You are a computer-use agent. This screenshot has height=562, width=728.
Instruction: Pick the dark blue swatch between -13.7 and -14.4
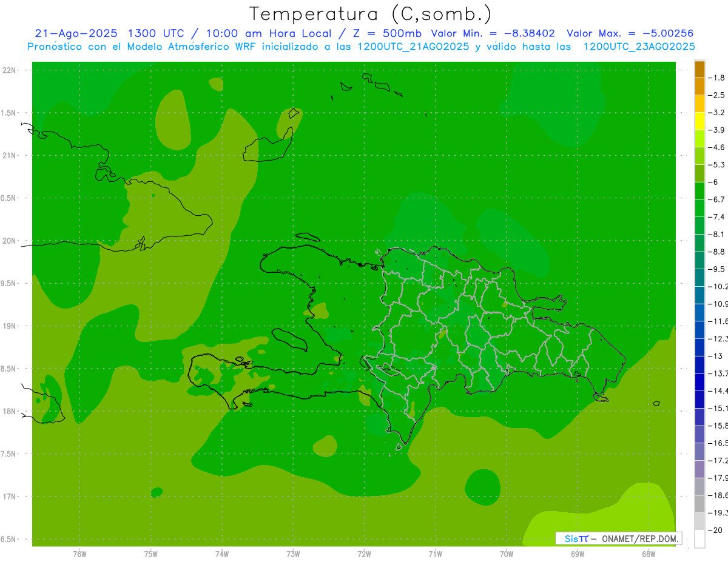pos(699,382)
